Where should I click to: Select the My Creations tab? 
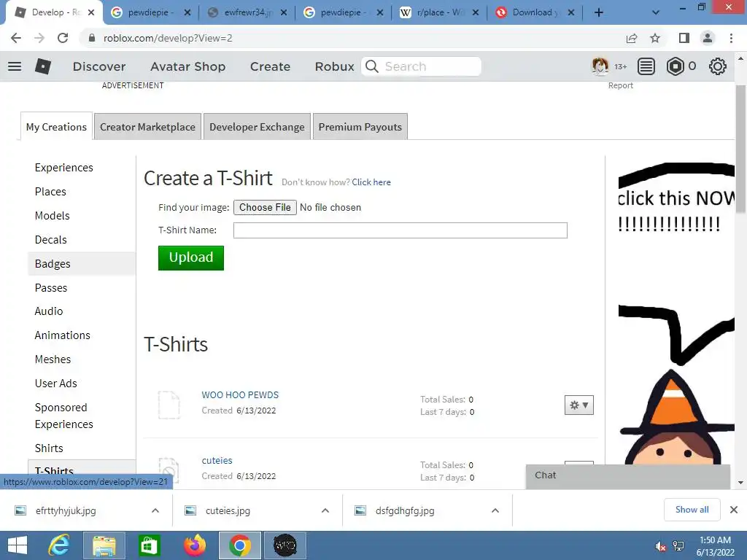(56, 127)
